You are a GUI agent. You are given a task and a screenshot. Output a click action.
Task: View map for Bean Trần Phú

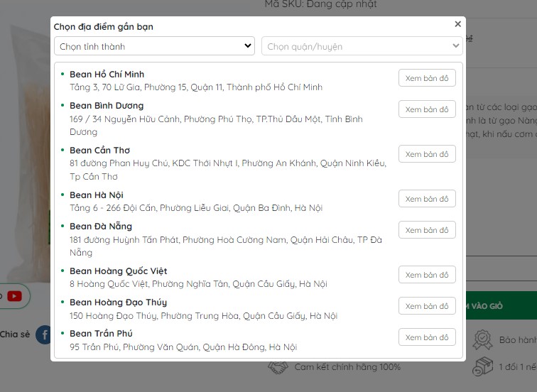tap(427, 337)
